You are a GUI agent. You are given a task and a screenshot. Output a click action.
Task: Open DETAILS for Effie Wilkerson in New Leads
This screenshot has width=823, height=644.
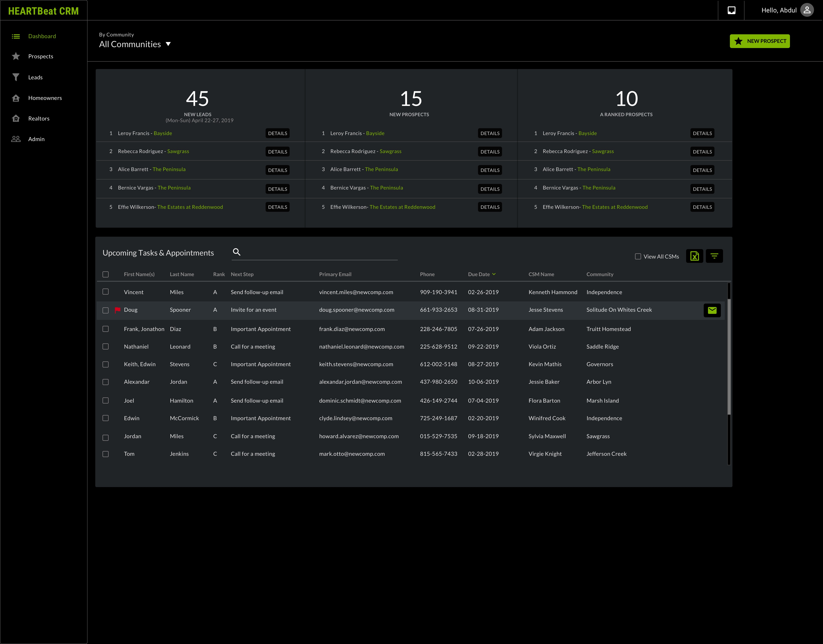[x=277, y=207]
